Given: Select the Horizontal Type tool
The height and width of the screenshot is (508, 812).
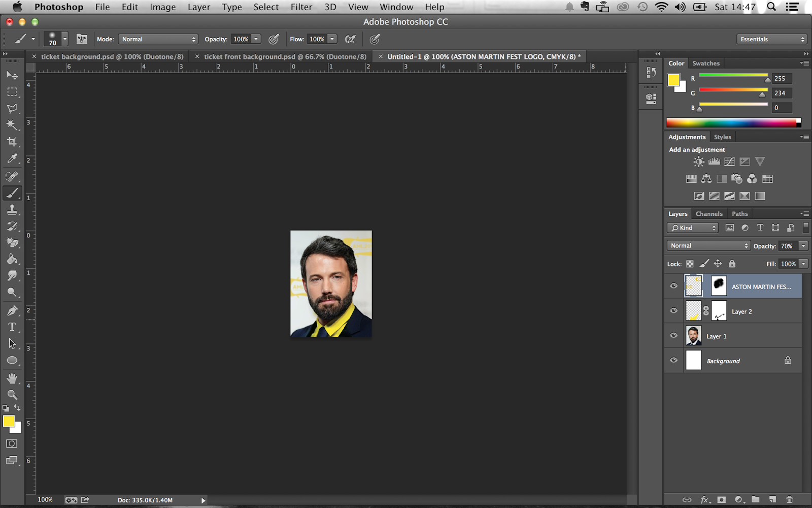Looking at the screenshot, I should click(12, 327).
